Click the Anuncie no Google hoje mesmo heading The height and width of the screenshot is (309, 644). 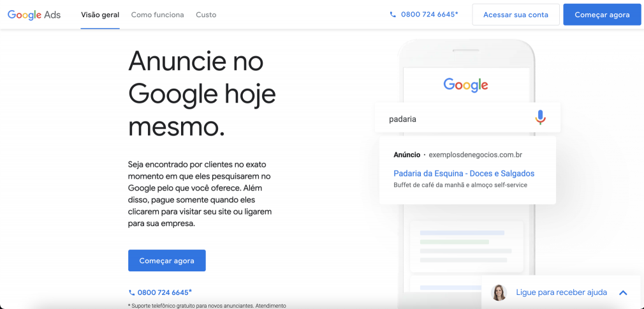point(201,95)
